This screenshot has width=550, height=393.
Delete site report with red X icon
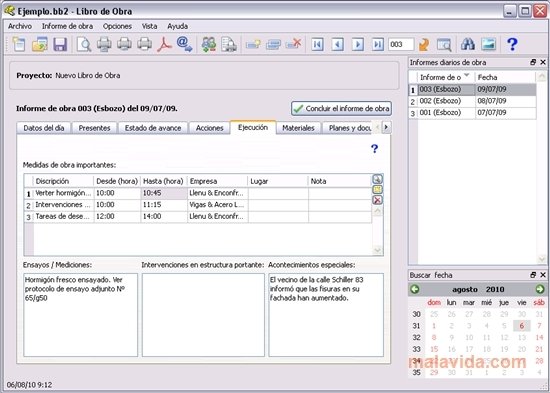click(x=294, y=44)
